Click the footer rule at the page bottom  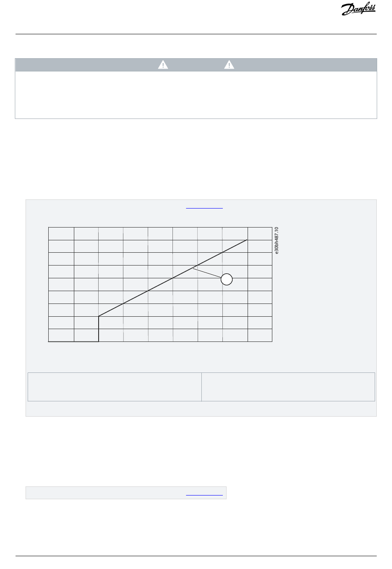click(x=196, y=556)
